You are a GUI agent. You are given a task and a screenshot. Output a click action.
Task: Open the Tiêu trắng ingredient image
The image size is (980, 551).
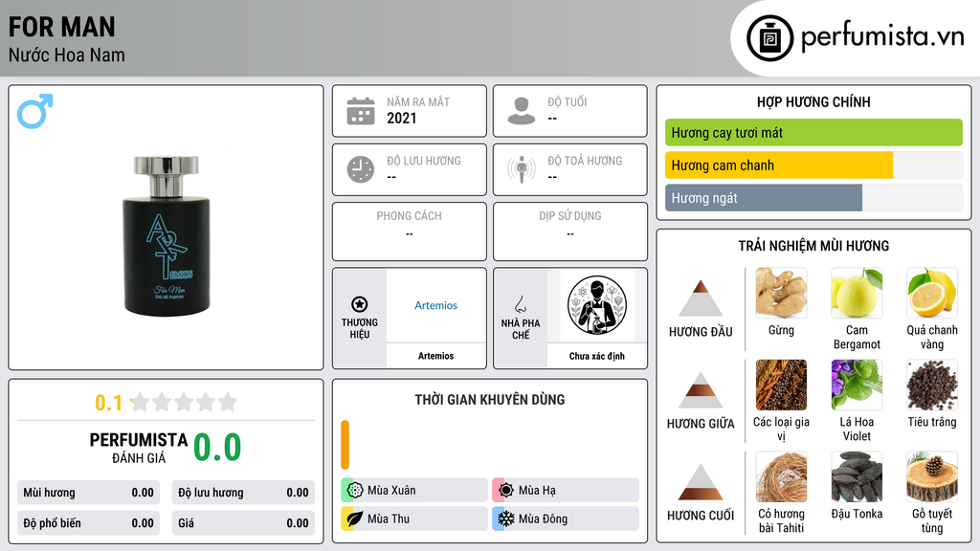tap(932, 385)
